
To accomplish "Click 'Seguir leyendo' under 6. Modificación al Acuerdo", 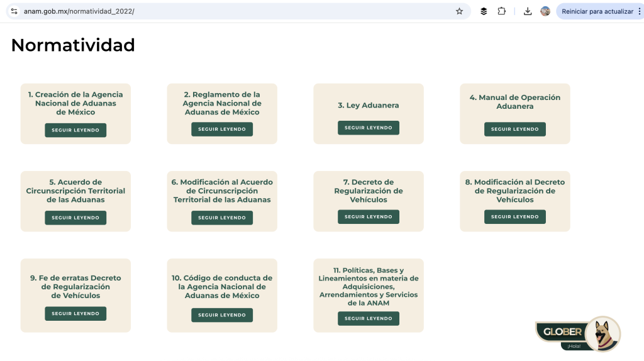I will tap(222, 218).
